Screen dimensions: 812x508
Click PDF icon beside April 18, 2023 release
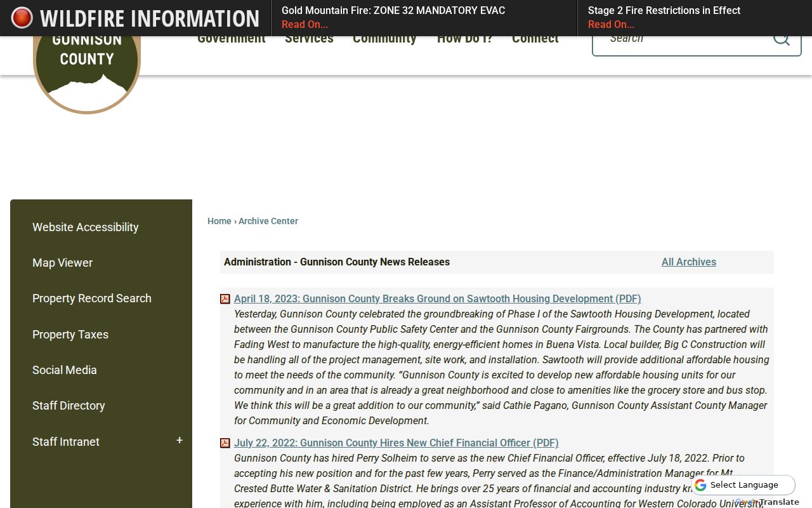coord(225,299)
